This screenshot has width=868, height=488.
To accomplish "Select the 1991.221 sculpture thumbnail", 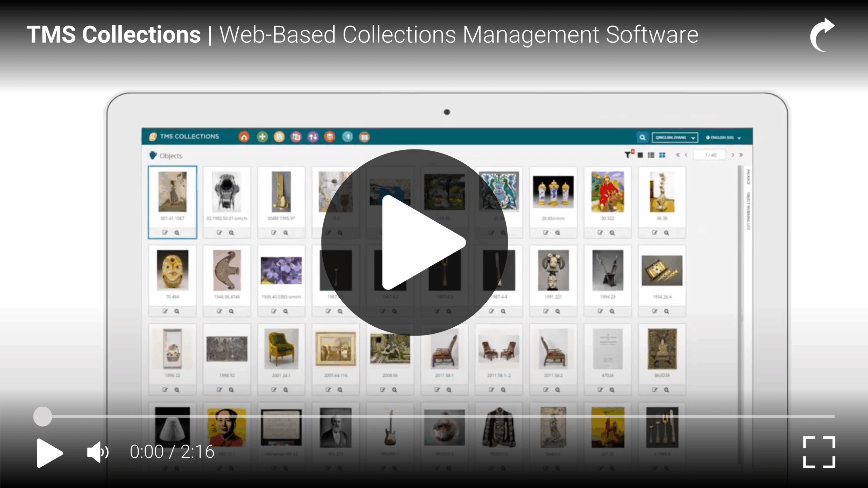I will [553, 270].
